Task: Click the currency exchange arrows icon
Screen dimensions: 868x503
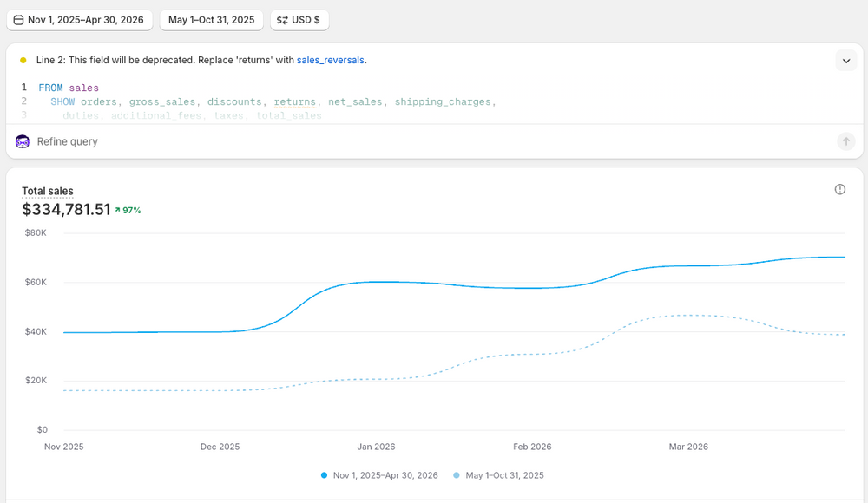Action: pyautogui.click(x=282, y=20)
